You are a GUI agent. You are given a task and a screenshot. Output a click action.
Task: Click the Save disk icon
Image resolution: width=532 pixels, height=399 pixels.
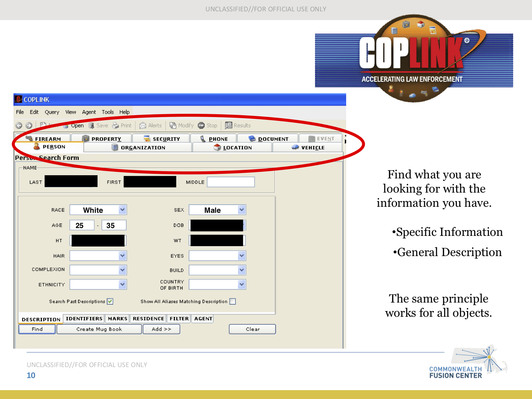92,125
